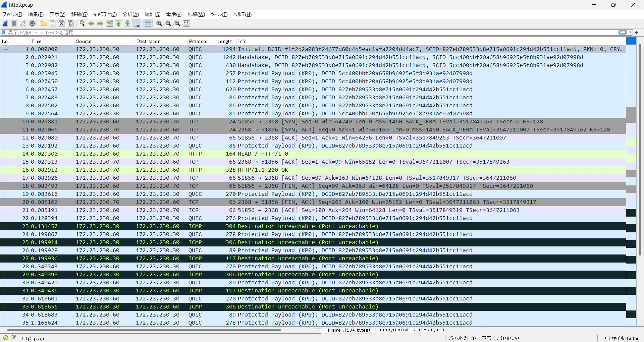The height and width of the screenshot is (342, 644).
Task: Click the packet list horizontal scrollbar
Action: (x=144, y=330)
